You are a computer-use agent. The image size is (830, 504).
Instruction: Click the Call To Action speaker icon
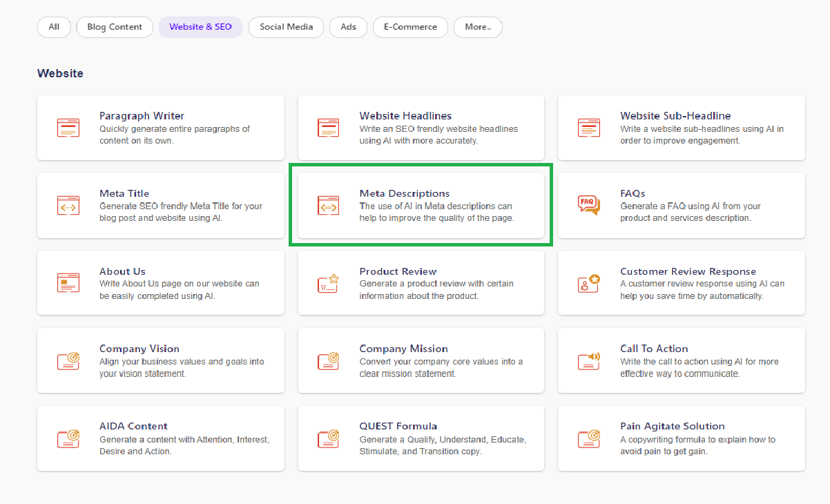(x=588, y=360)
